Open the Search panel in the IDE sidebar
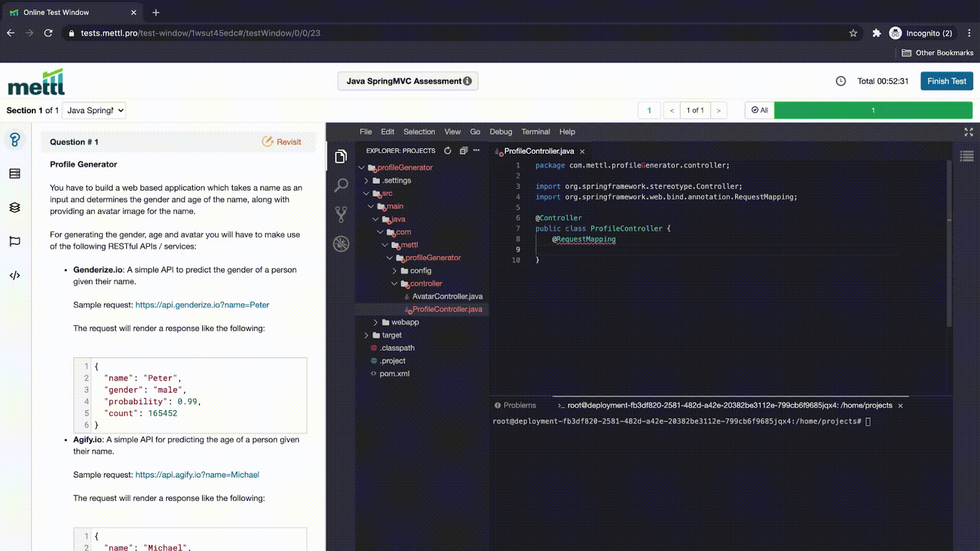Viewport: 980px width, 551px height. coord(341,185)
